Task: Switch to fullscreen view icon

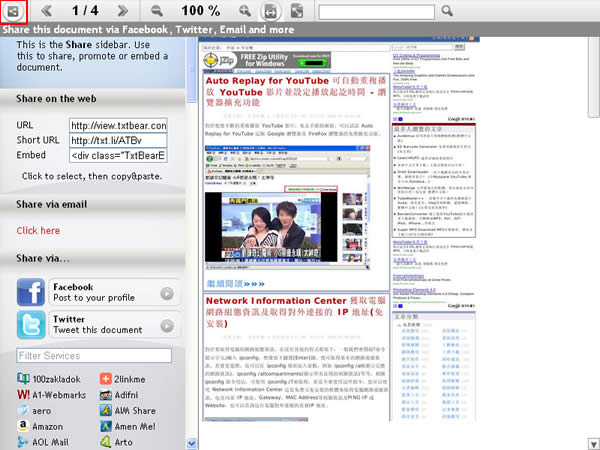Action: coord(298,10)
